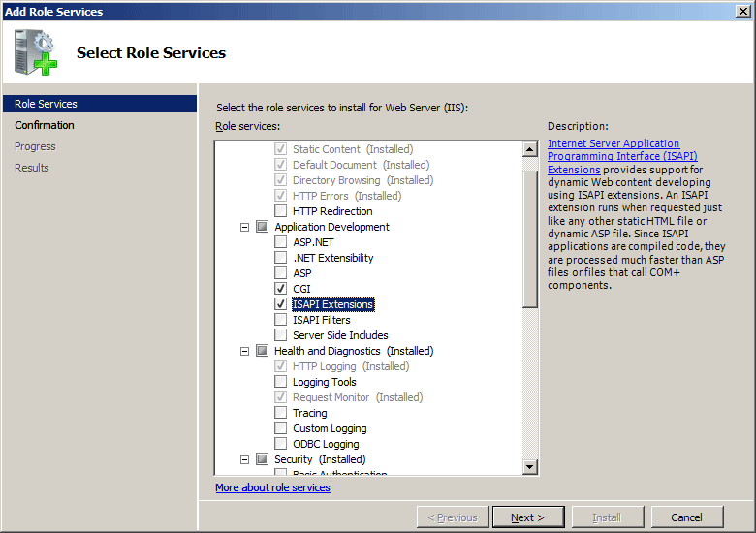This screenshot has width=756, height=533.
Task: Toggle the Security group checkbox
Action: 262,459
